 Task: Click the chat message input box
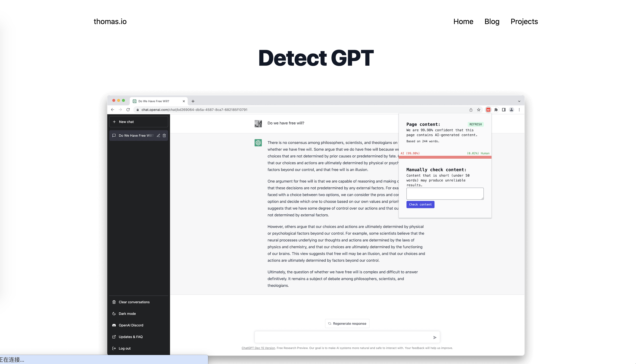pyautogui.click(x=347, y=337)
